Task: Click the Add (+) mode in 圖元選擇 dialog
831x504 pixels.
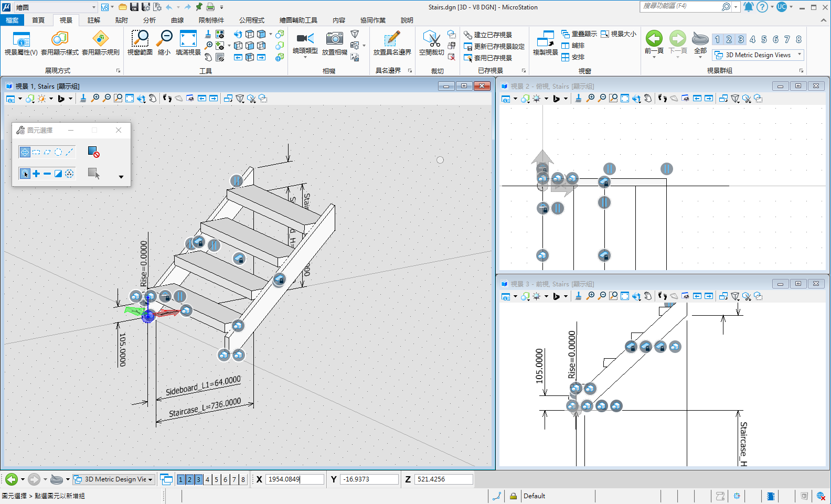Action: (36, 174)
